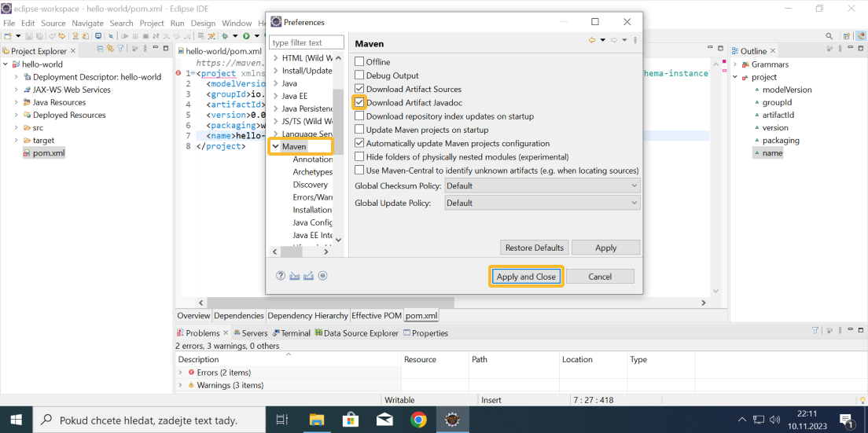Click the Import preferences icon

[x=295, y=275]
